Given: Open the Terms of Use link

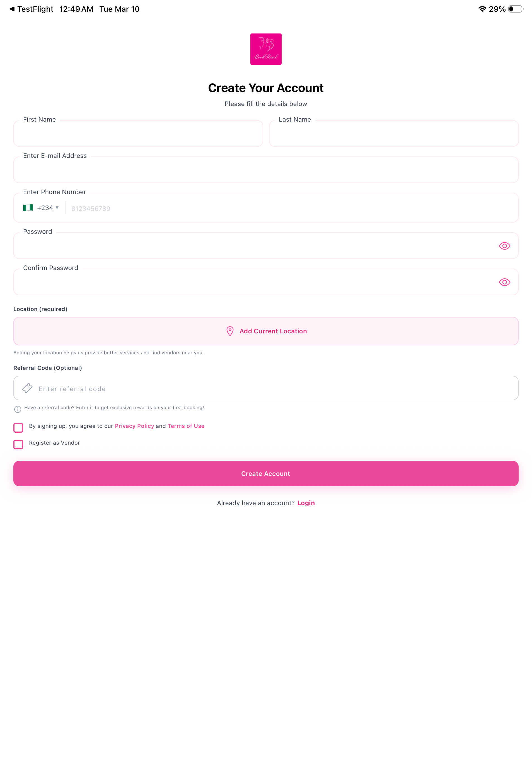Looking at the screenshot, I should [x=186, y=426].
